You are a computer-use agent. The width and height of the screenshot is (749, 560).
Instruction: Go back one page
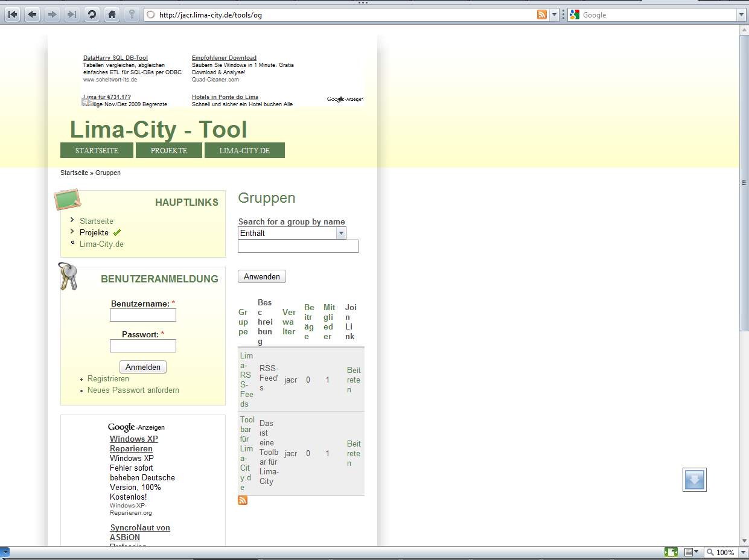32,14
